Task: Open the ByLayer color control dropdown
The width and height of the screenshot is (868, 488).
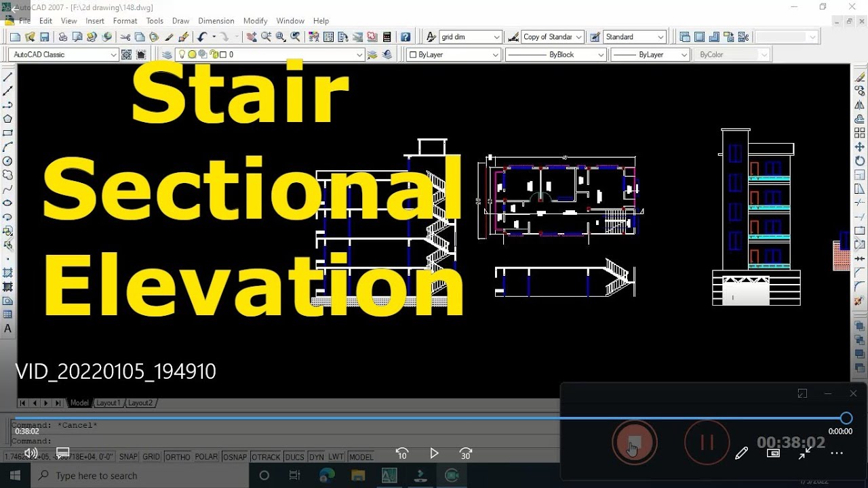Action: pos(496,55)
